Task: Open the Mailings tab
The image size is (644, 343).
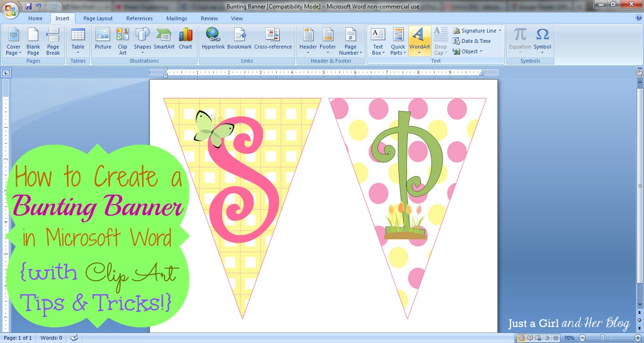Action: [x=177, y=18]
